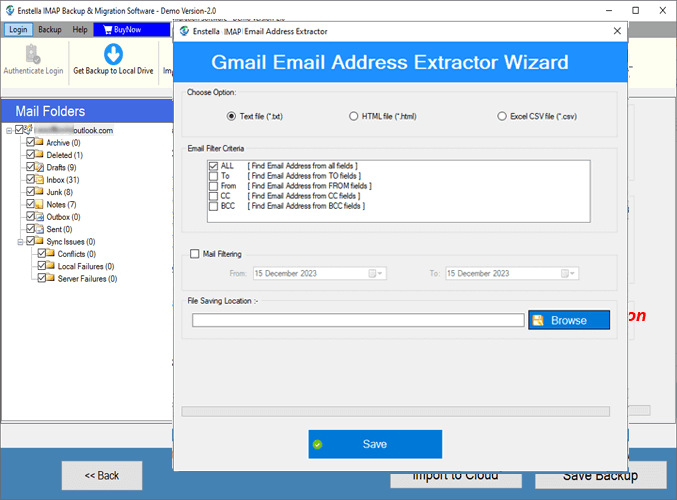Image resolution: width=677 pixels, height=500 pixels.
Task: Select the Archive (0) tree row
Action: coord(63,142)
